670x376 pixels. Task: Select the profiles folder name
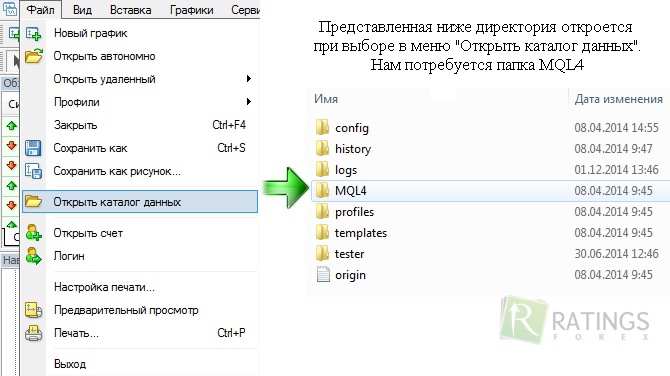pyautogui.click(x=354, y=212)
